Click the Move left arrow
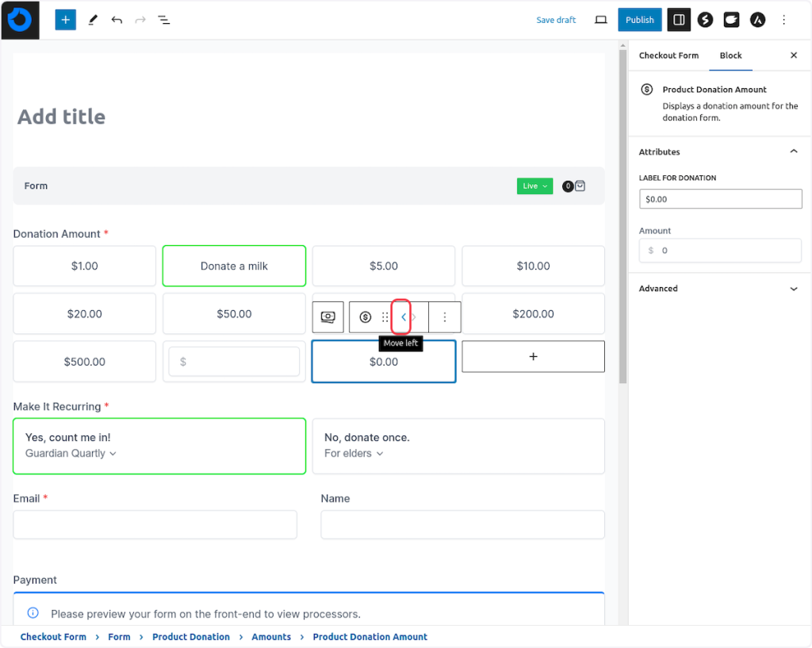 [403, 317]
